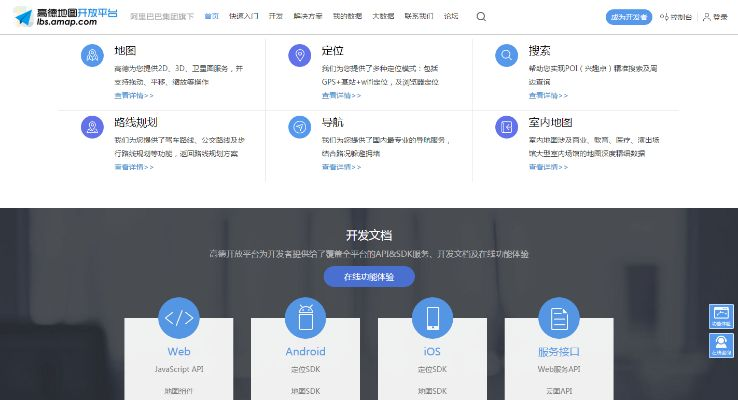Select the iOS phone icon

point(432,318)
